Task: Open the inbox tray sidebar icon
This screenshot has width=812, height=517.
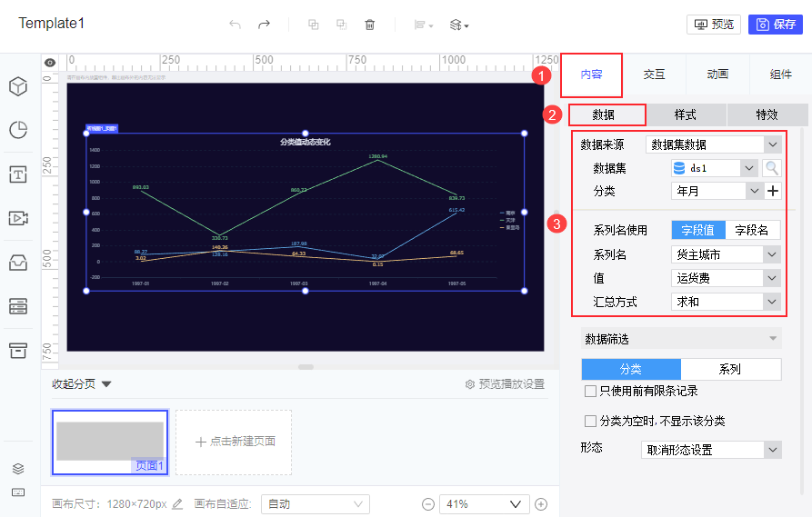Action: (18, 263)
